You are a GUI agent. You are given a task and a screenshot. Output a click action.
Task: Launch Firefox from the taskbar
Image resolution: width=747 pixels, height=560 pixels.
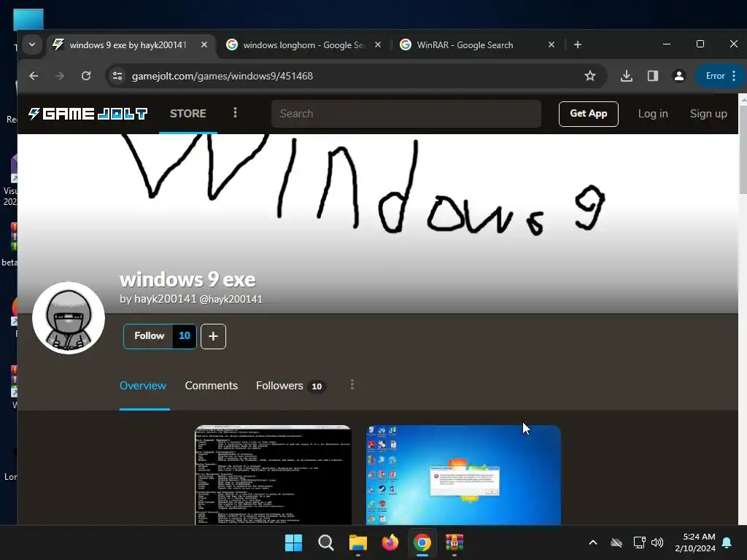click(390, 542)
